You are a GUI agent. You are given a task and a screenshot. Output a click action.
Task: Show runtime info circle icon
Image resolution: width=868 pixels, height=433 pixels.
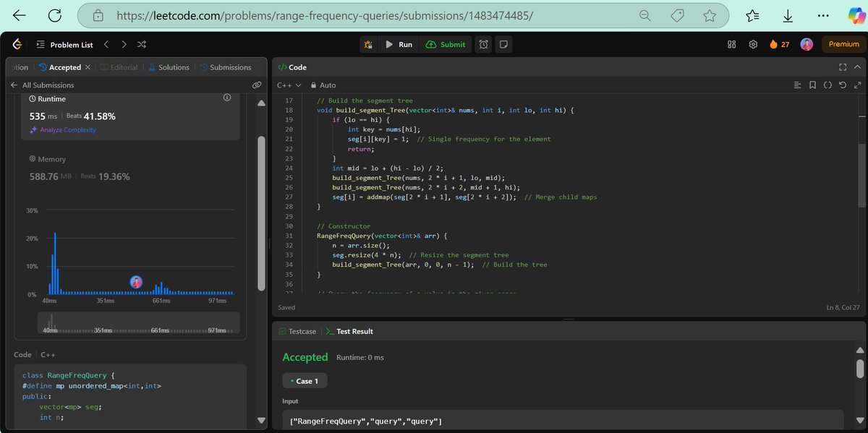click(226, 97)
